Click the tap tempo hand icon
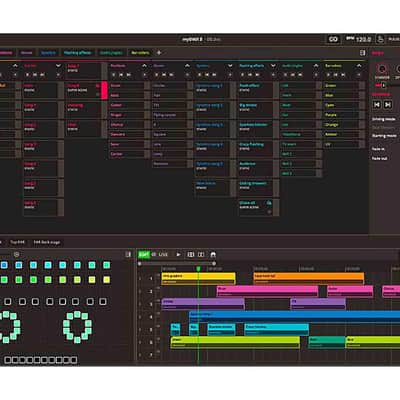The image size is (400, 400). 380,39
